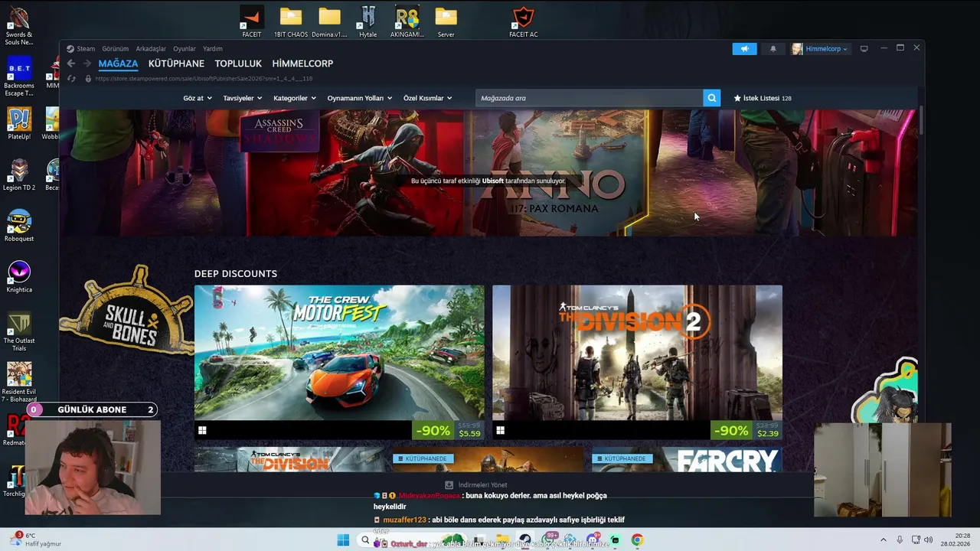Click the lock icon beside store URL
Screen dimensions: 980x551
(88, 79)
